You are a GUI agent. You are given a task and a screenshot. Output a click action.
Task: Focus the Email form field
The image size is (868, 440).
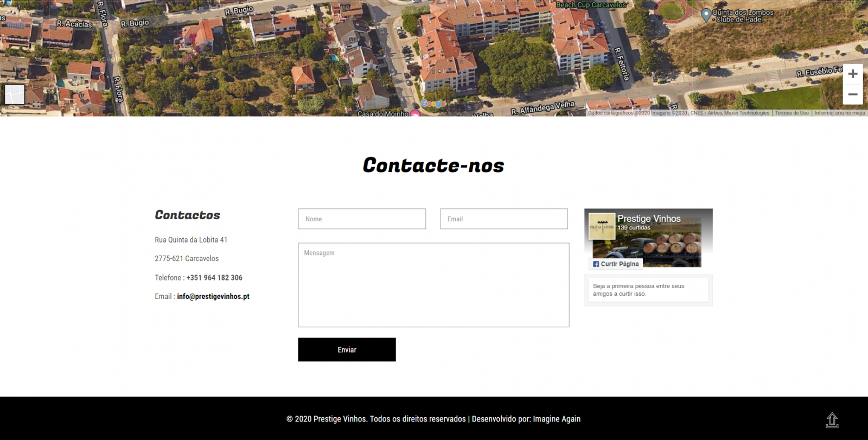click(503, 219)
